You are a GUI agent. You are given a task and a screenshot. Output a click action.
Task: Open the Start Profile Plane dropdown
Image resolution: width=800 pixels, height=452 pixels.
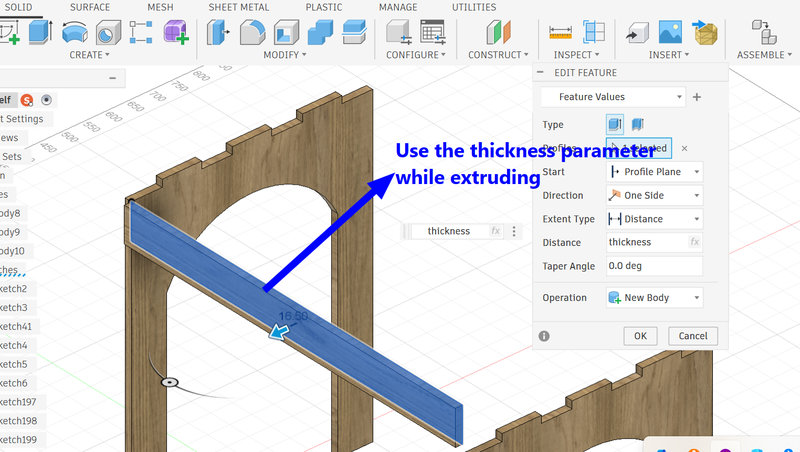point(654,172)
